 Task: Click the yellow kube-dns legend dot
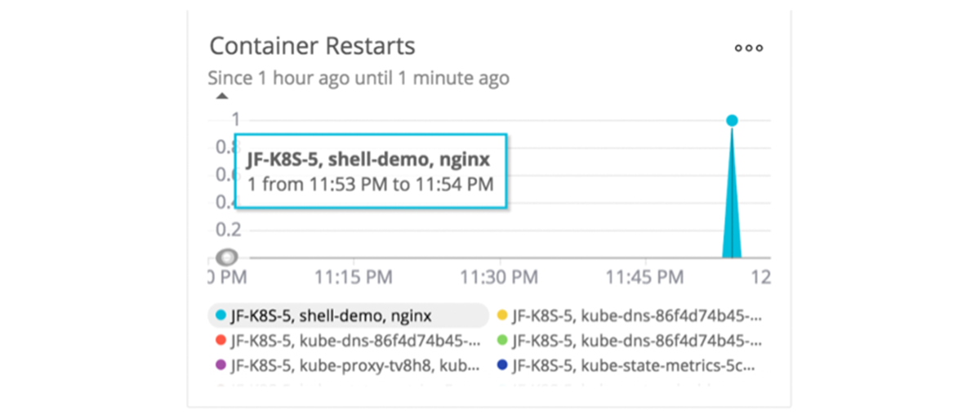point(502,315)
